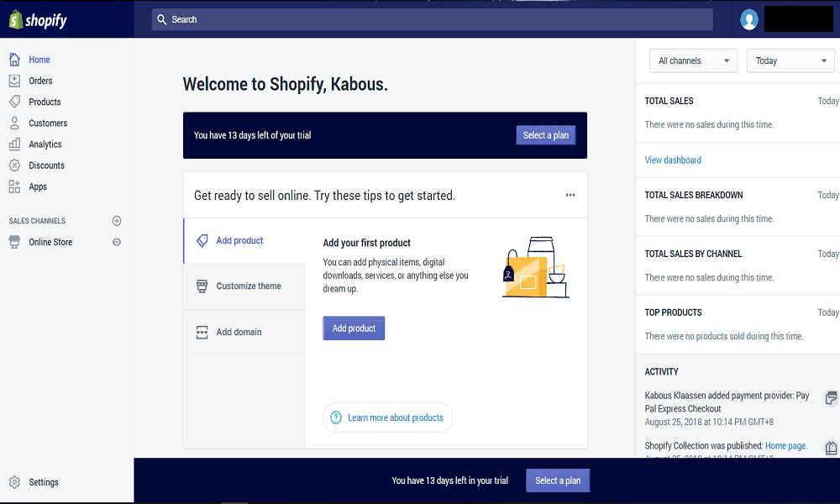Viewport: 840px width, 504px height.
Task: Click the Analytics bar chart icon
Action: click(x=14, y=144)
